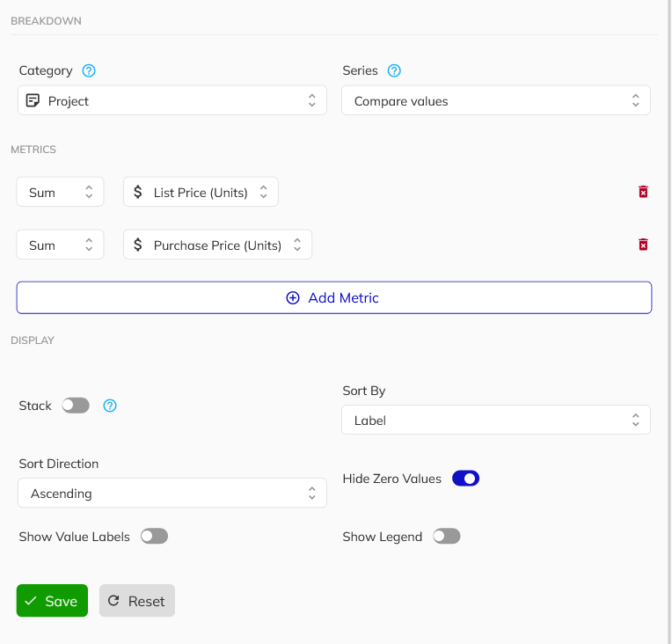Open the Category dropdown set to Project
The image size is (672, 644).
(x=172, y=100)
